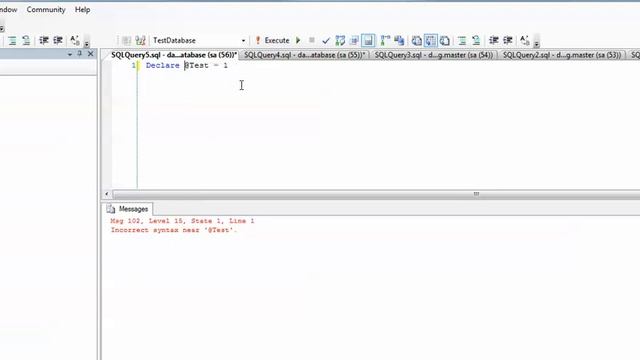Switch to the SQLQuery3.sql master tab
The width and height of the screenshot is (640, 360).
tap(434, 55)
